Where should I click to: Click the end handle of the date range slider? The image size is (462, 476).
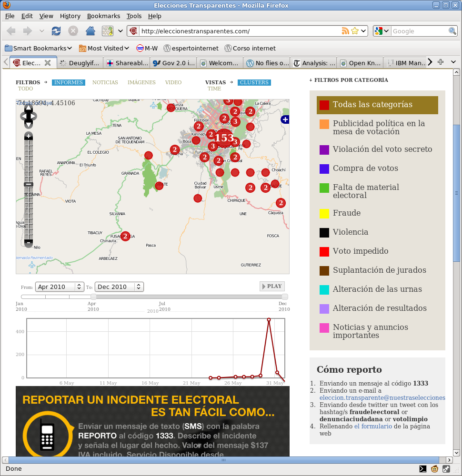pyautogui.click(x=285, y=297)
